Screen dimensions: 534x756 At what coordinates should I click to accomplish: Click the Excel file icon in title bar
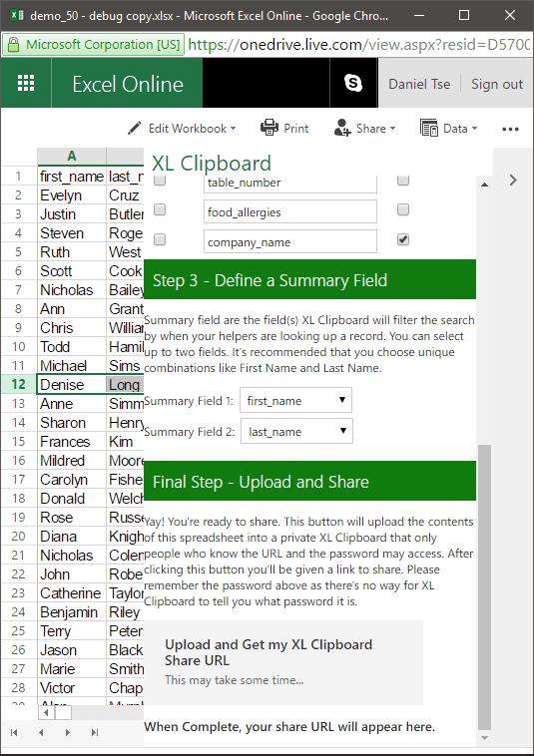point(17,15)
